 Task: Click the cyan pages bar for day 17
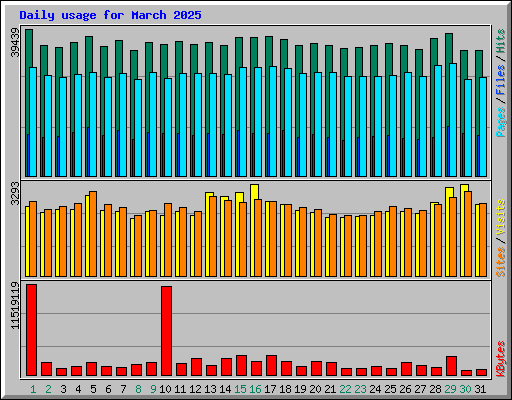273,121
